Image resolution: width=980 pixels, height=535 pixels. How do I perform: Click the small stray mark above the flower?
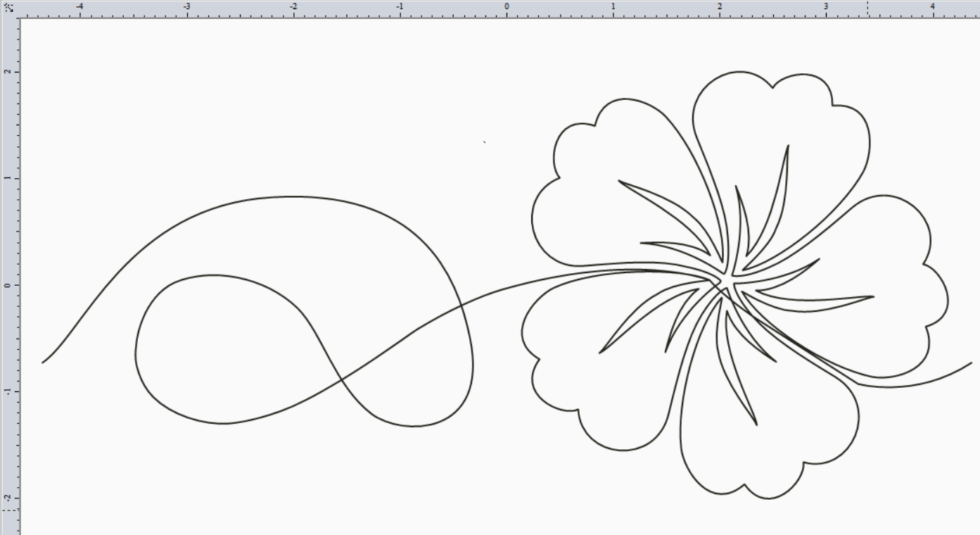click(x=484, y=141)
